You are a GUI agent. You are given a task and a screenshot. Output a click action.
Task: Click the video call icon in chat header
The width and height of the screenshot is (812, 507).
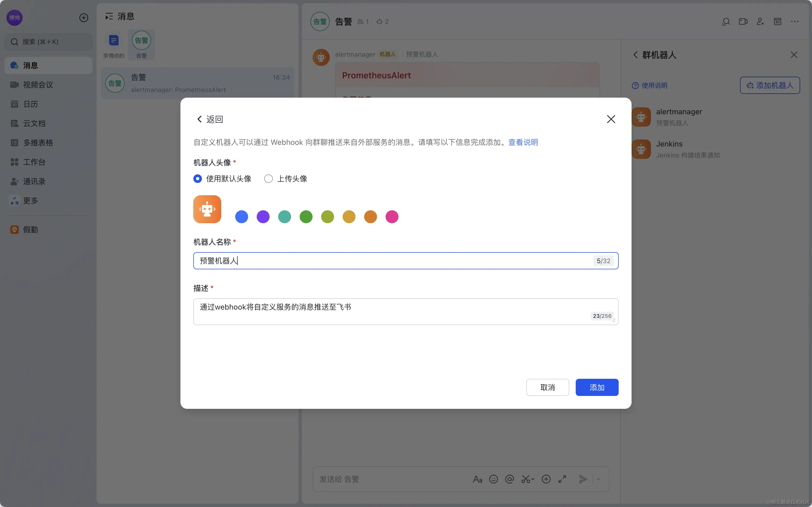(743, 21)
